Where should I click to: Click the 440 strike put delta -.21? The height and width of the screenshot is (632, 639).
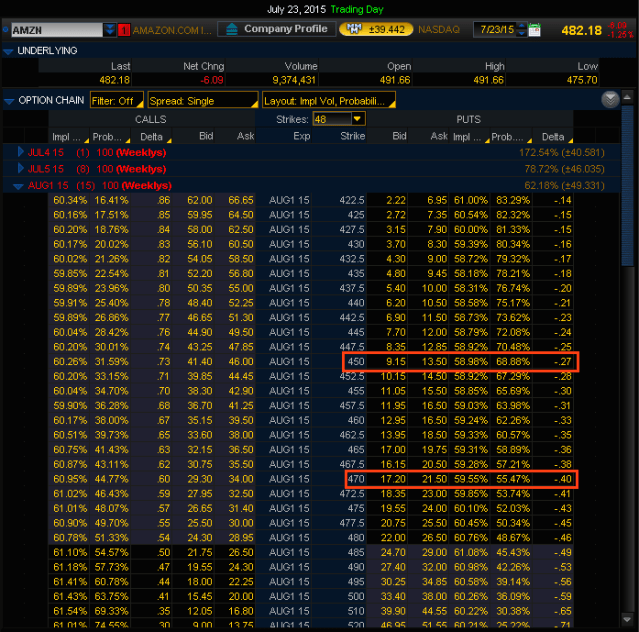pyautogui.click(x=562, y=303)
